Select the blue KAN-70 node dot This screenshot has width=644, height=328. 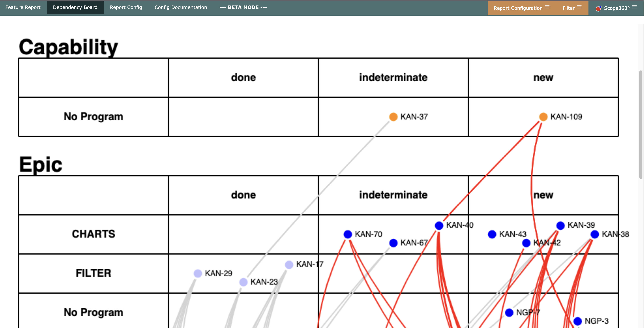pyautogui.click(x=348, y=234)
